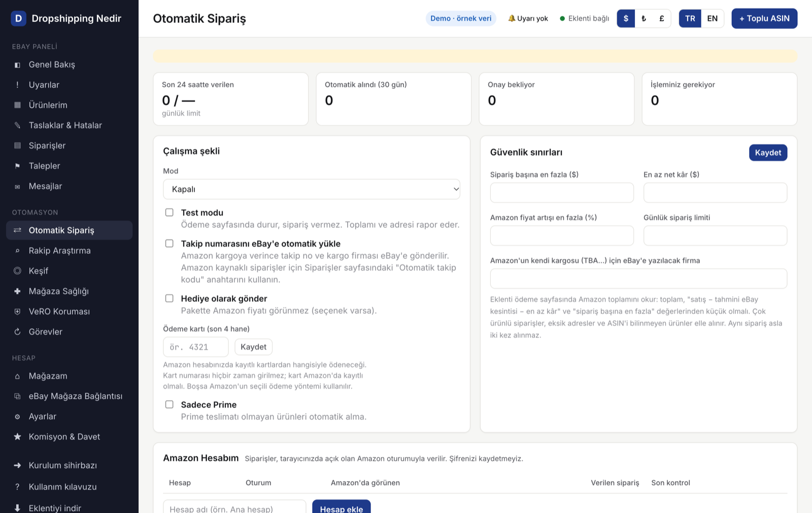The image size is (812, 513).
Task: Click the Genel Bakış sidebar icon
Action: pyautogui.click(x=17, y=65)
